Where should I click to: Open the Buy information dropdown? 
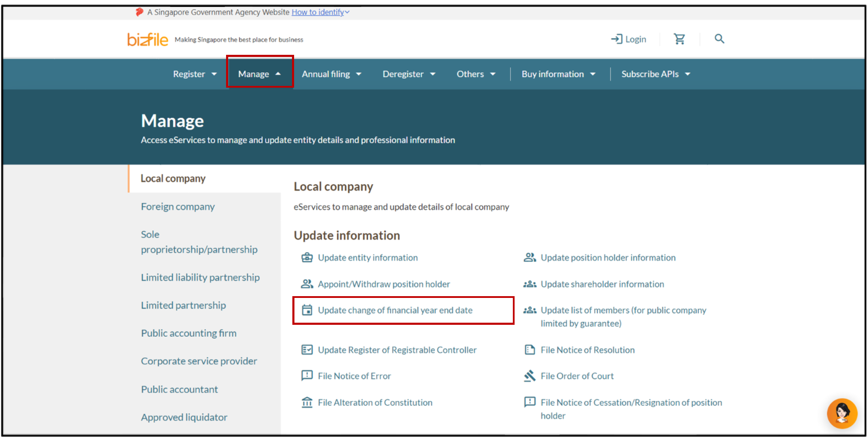click(x=558, y=74)
